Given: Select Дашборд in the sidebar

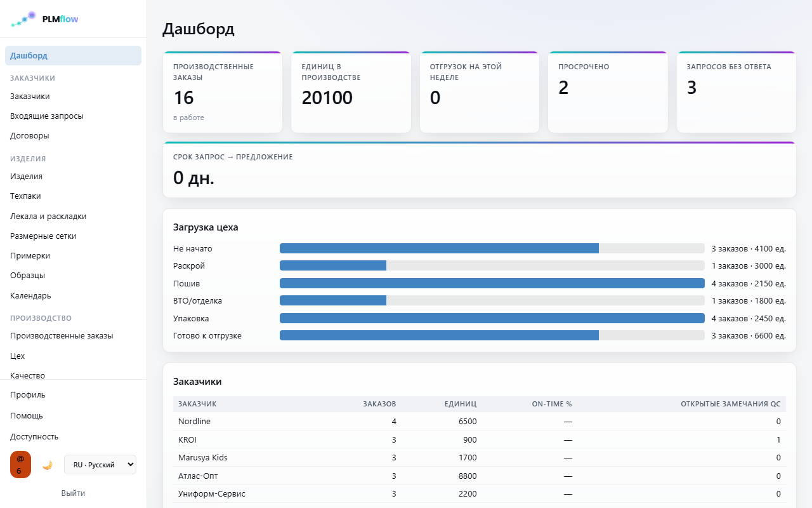Looking at the screenshot, I should point(73,55).
